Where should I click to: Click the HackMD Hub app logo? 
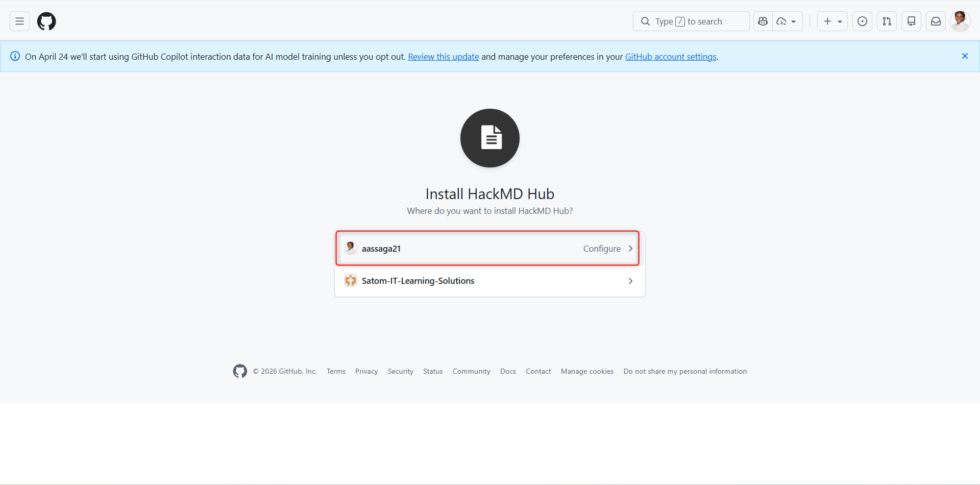[x=490, y=138]
